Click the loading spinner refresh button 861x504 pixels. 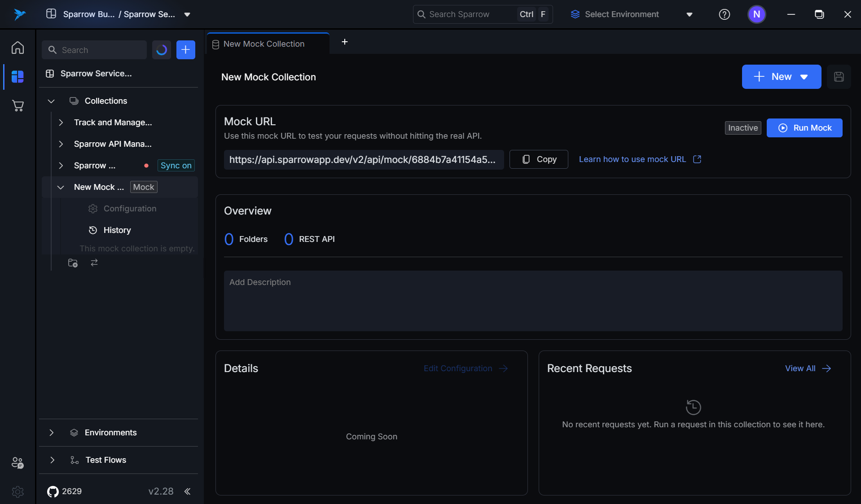pyautogui.click(x=162, y=50)
